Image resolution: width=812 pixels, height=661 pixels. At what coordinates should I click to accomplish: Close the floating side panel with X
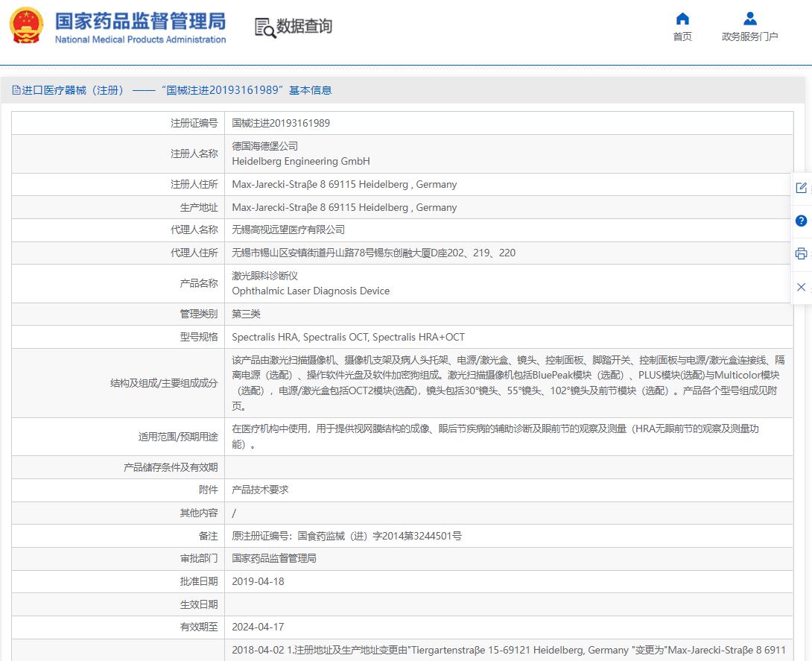click(801, 287)
